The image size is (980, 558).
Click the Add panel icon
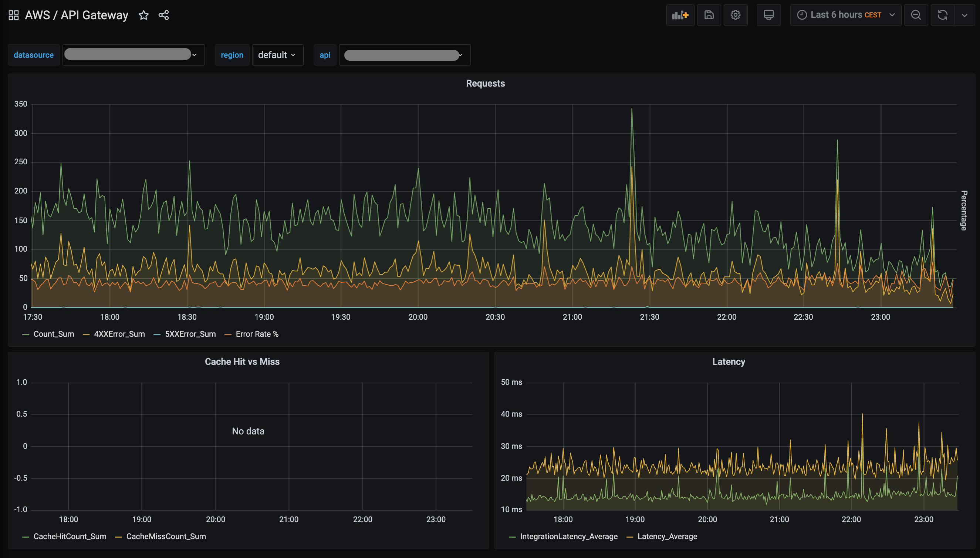tap(680, 15)
